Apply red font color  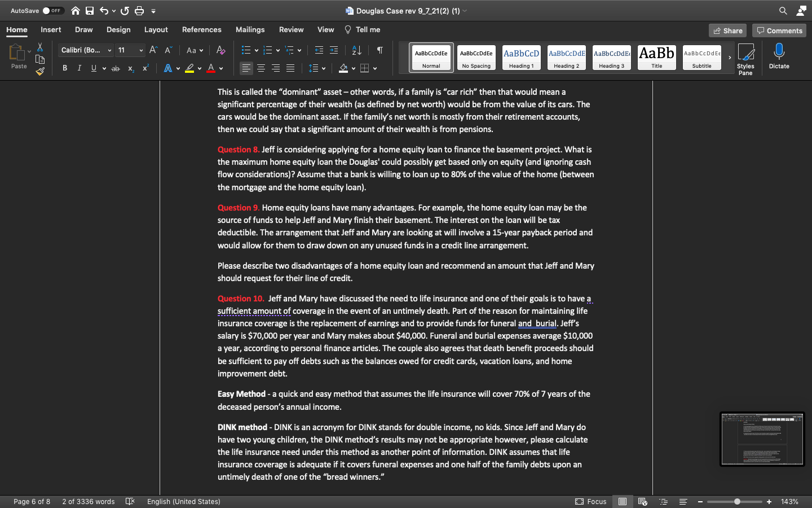[211, 68]
